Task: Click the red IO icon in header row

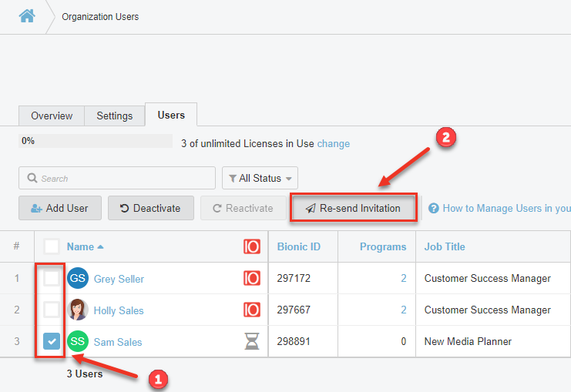Action: click(251, 247)
